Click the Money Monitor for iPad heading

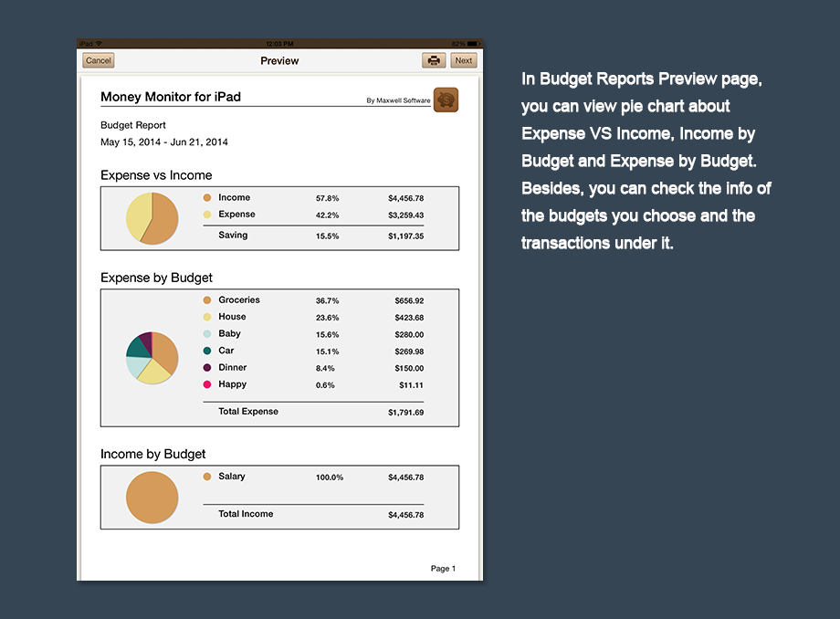pyautogui.click(x=171, y=97)
